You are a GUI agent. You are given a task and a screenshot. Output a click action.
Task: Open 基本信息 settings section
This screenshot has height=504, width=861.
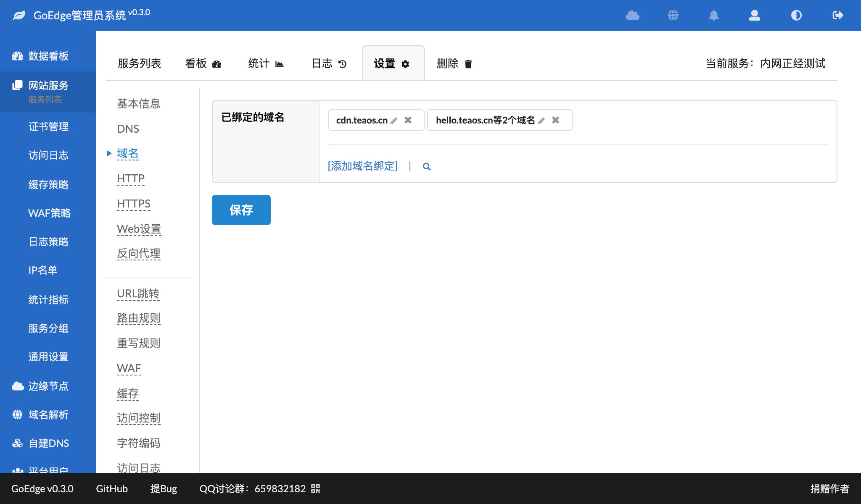[x=139, y=104]
